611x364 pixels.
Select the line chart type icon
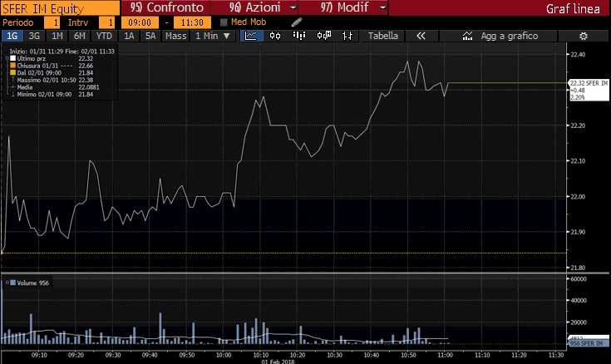pos(251,36)
